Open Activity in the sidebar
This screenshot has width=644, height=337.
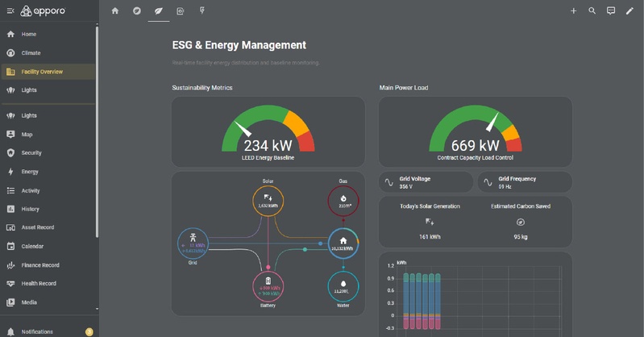click(48, 191)
